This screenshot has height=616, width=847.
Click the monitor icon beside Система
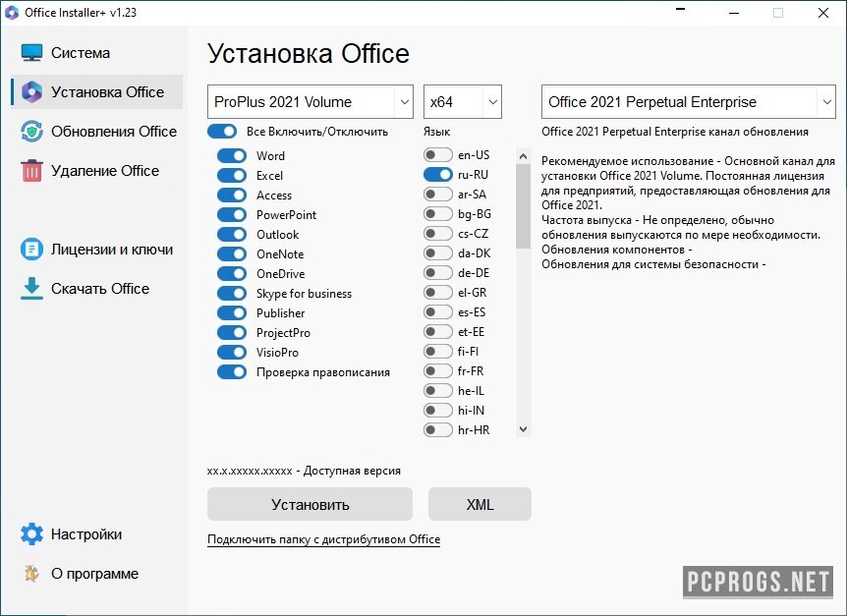32,53
